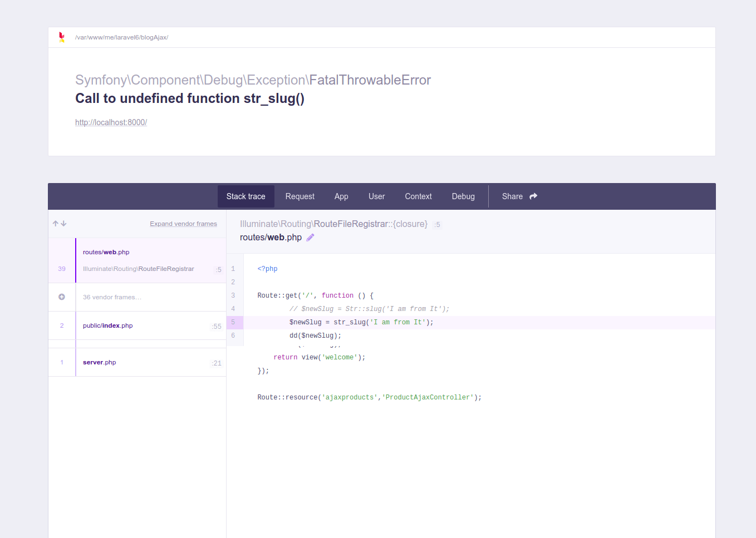Expand the 36 vendor frames row
The width and height of the screenshot is (756, 538).
[112, 297]
